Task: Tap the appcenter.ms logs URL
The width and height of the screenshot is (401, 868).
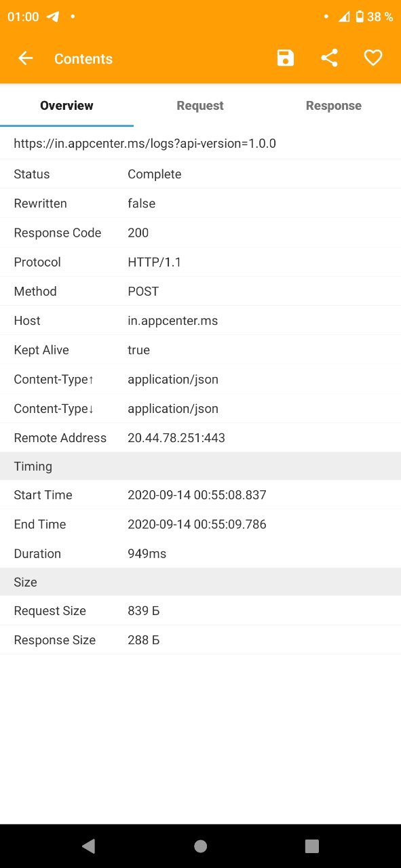Action: (x=145, y=144)
